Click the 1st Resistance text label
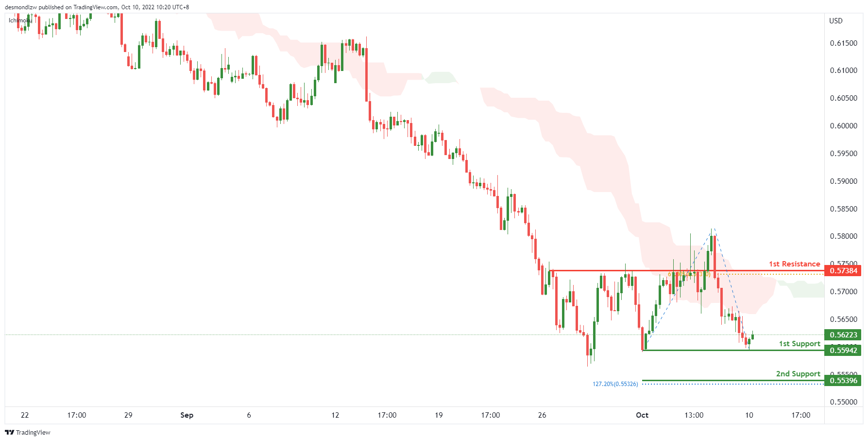 tap(794, 264)
